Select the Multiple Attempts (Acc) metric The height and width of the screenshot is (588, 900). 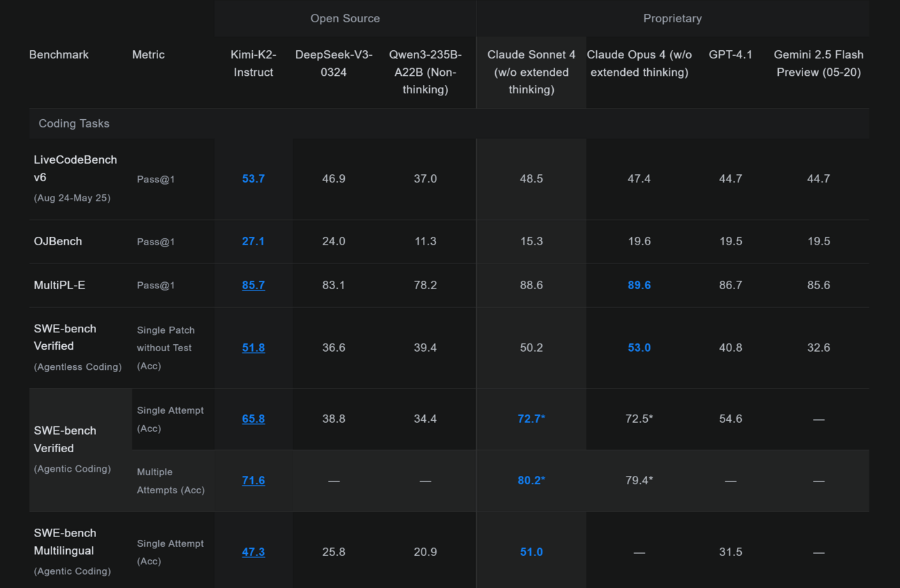pos(171,481)
